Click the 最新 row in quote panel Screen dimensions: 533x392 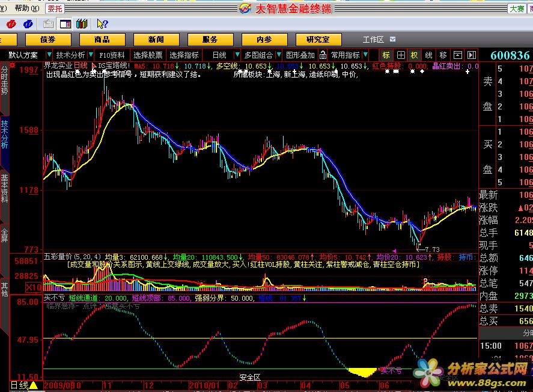click(x=505, y=195)
